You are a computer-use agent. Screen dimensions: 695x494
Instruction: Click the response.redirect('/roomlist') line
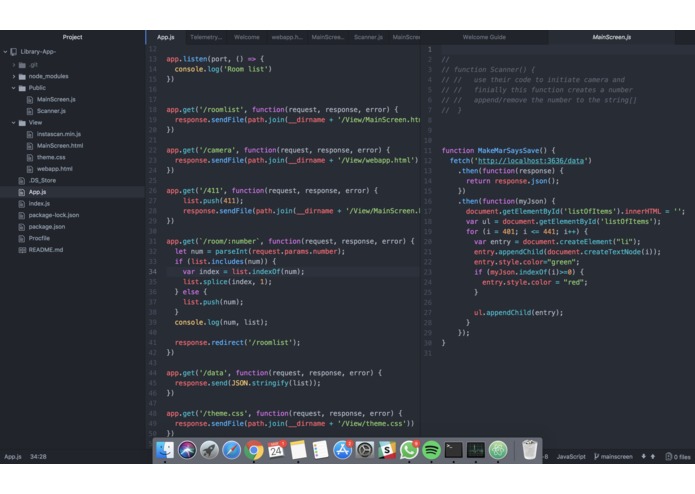pyautogui.click(x=237, y=342)
